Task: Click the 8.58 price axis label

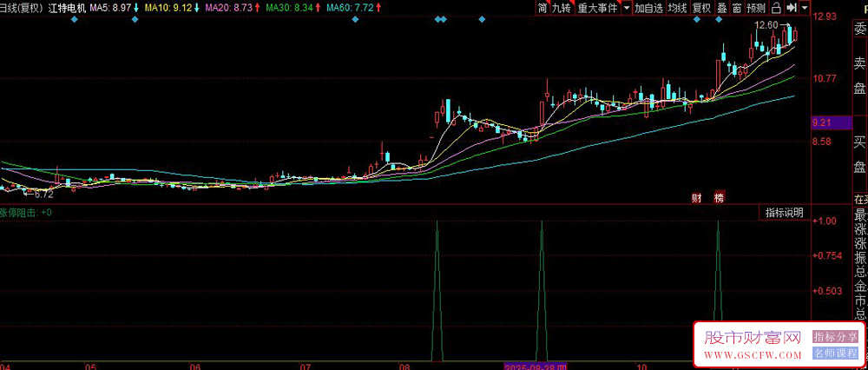Action: [821, 142]
